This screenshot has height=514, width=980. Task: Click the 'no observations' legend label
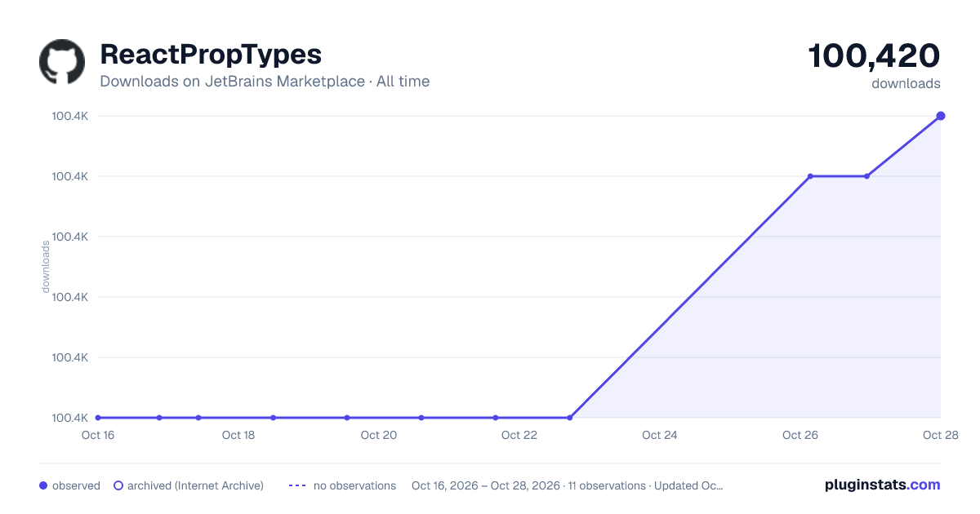pyautogui.click(x=354, y=485)
